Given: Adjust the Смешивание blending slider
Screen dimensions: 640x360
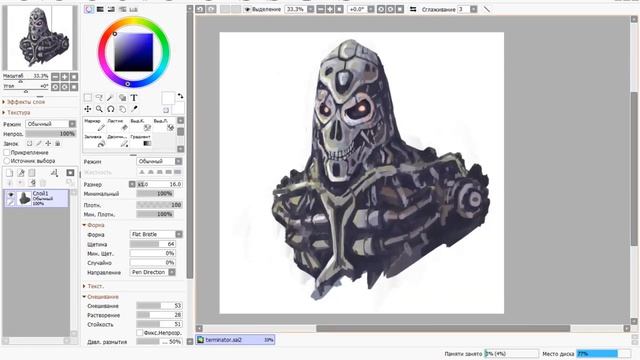Looking at the screenshot, I should [159, 306].
